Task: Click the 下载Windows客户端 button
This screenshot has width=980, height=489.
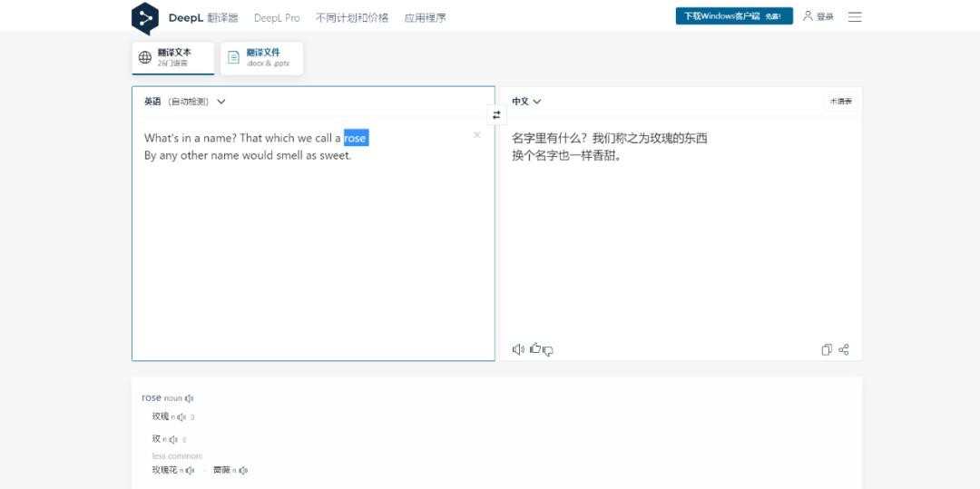Action: (x=733, y=16)
